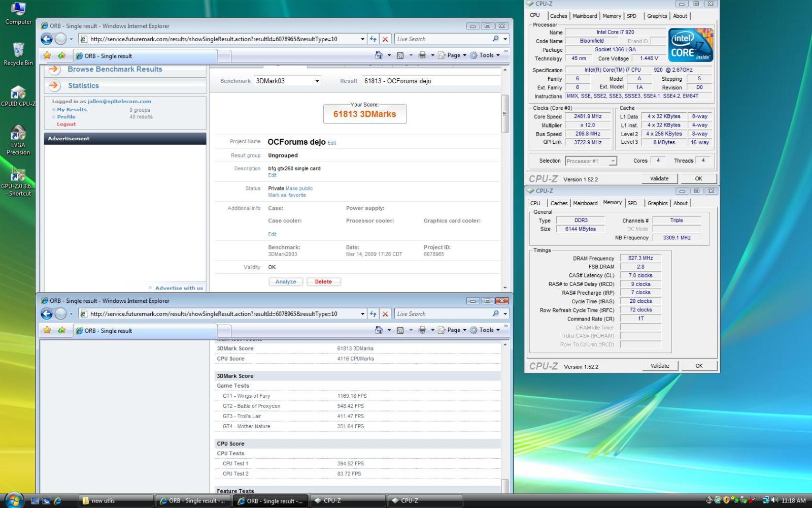Viewport: 812px width, 508px height.
Task: Open search provider dropdown in upper IE
Action: coord(505,39)
